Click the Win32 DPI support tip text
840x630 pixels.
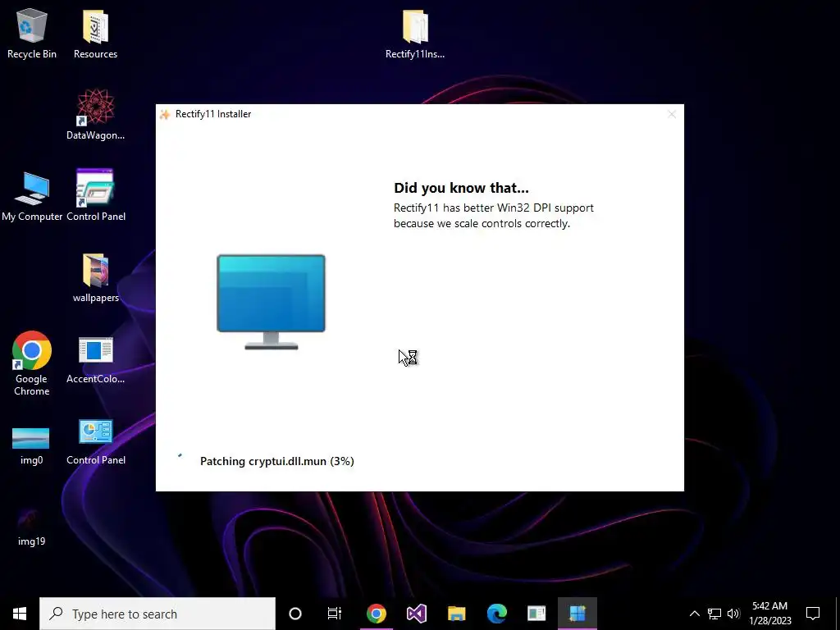tap(493, 216)
